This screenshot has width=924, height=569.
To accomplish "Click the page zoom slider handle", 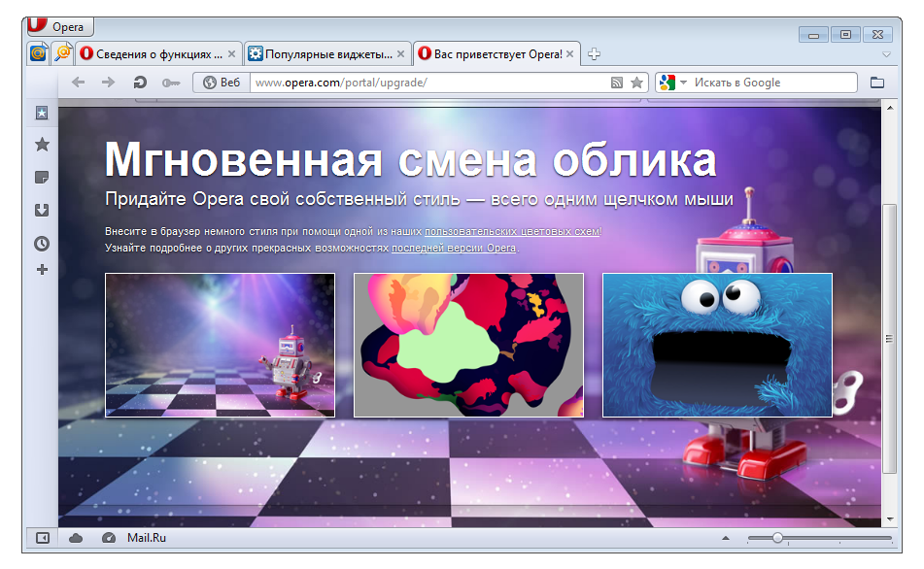I will pyautogui.click(x=777, y=538).
